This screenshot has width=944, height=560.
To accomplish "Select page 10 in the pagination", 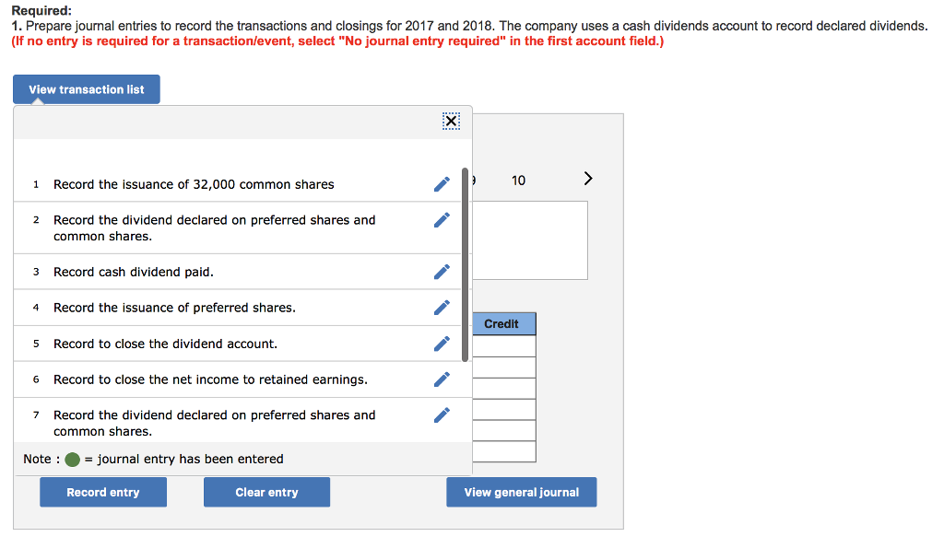I will [x=518, y=181].
